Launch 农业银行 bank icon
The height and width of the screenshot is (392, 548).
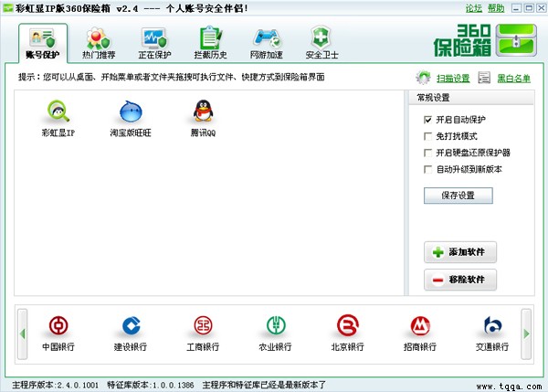click(x=275, y=326)
